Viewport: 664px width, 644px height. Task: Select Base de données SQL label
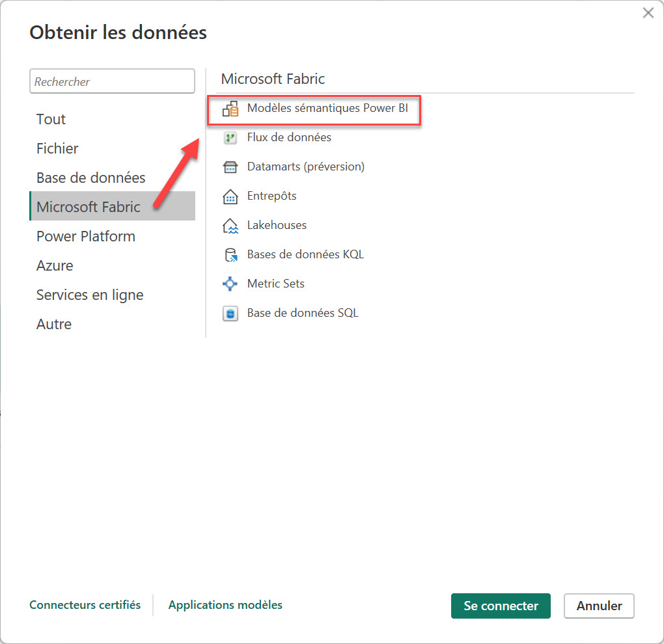(303, 313)
